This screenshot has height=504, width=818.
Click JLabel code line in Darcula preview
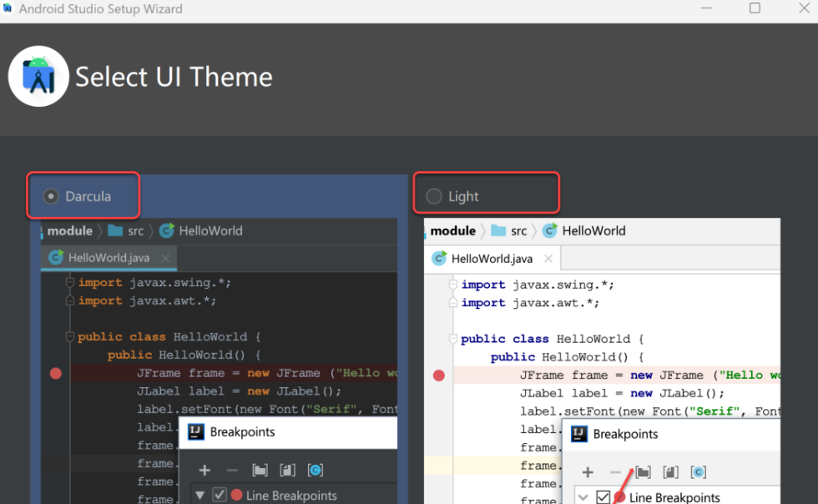coord(239,391)
